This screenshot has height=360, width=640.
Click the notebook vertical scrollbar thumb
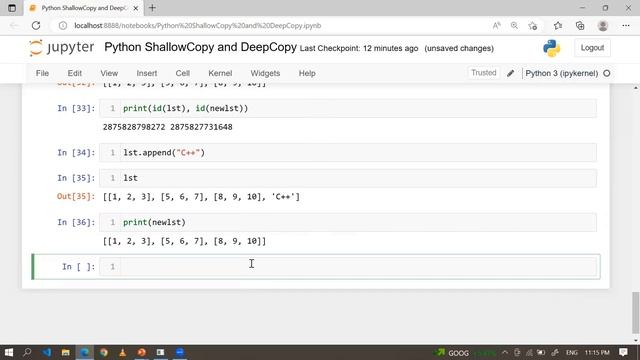[x=636, y=313]
